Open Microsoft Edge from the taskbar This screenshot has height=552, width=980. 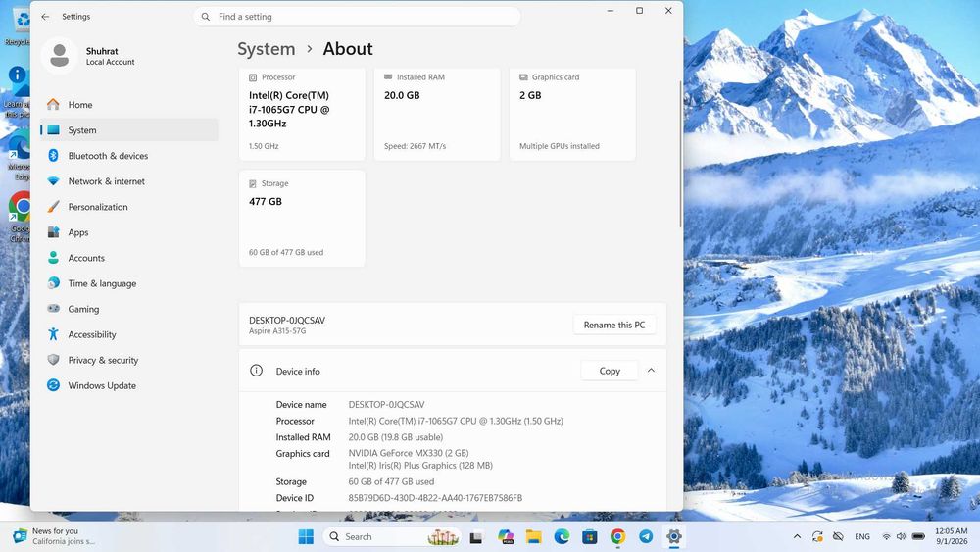562,536
